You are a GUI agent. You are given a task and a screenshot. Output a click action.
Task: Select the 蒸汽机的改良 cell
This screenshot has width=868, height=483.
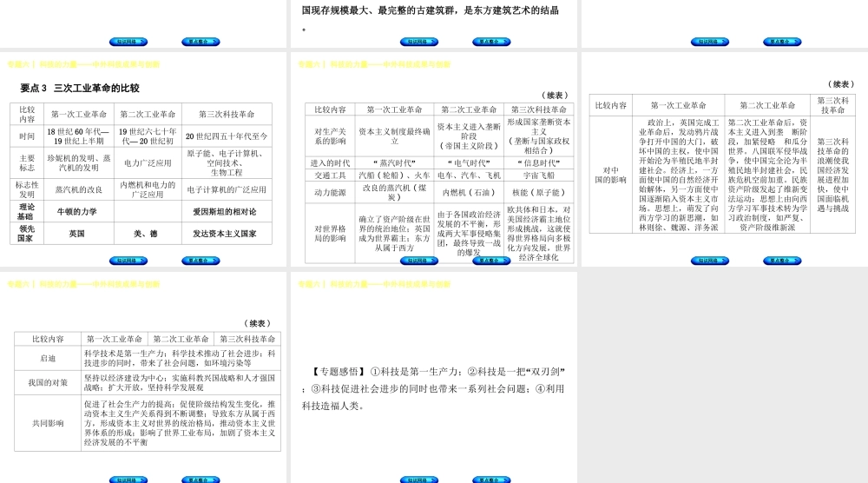point(79,189)
